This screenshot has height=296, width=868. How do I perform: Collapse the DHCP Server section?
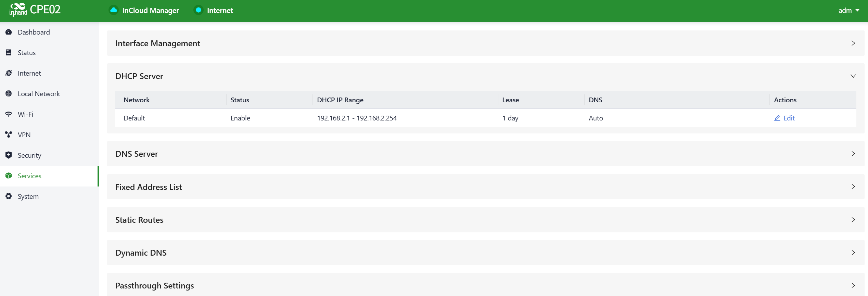tap(853, 76)
